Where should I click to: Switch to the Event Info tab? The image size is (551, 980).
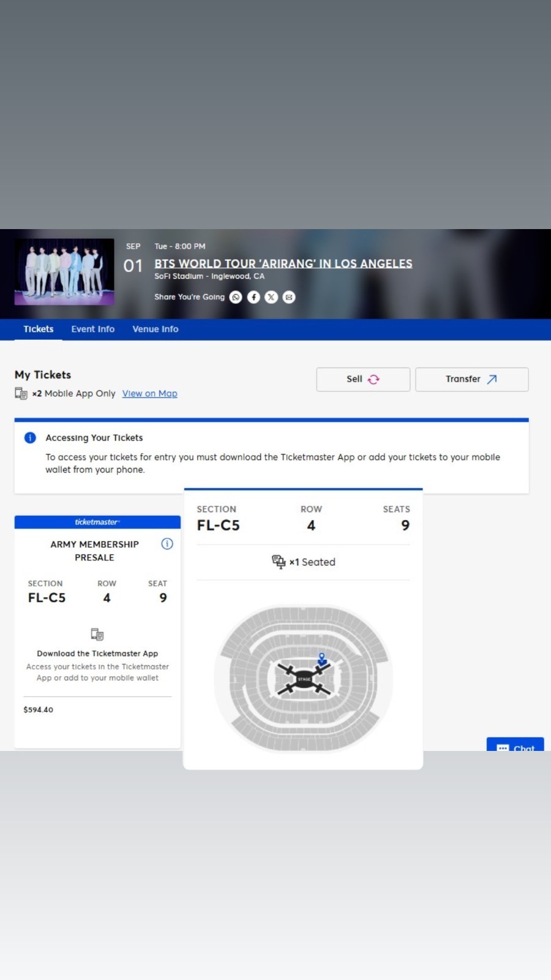[92, 329]
